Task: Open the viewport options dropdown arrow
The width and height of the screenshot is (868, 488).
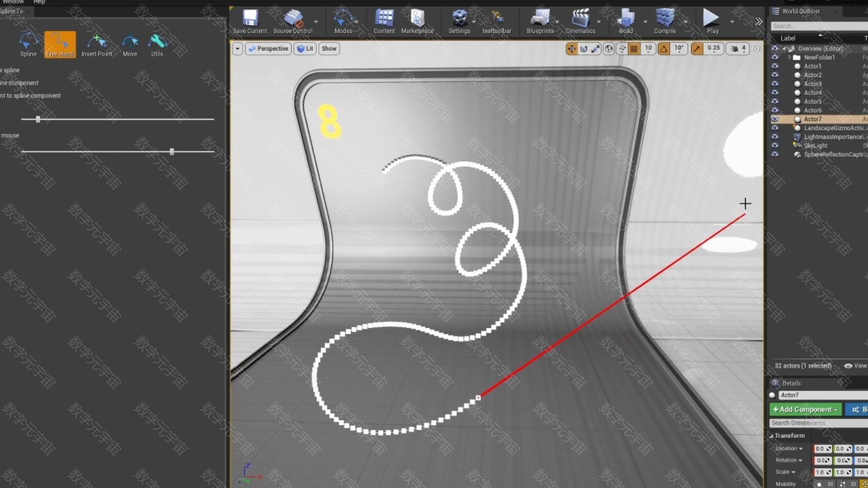Action: [x=237, y=49]
